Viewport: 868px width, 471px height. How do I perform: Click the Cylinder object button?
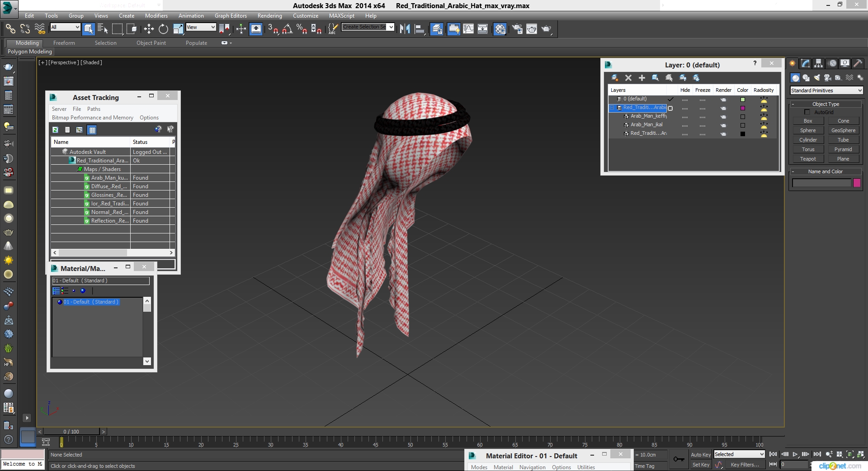(808, 140)
